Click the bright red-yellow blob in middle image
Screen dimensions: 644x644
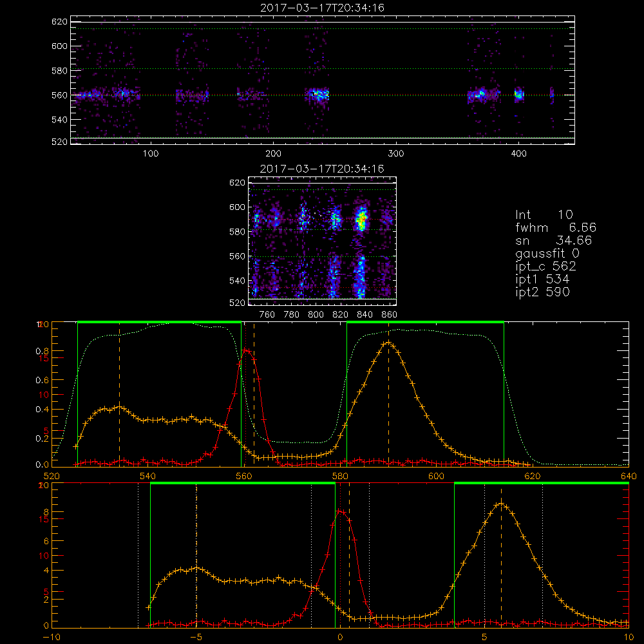click(x=361, y=220)
